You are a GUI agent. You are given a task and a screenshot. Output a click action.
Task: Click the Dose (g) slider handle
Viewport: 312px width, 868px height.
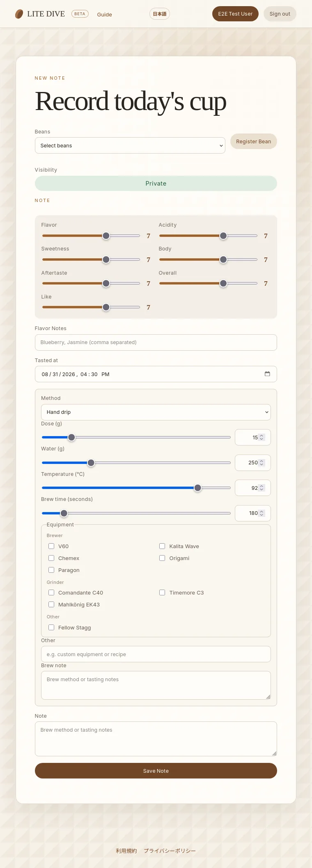click(71, 437)
